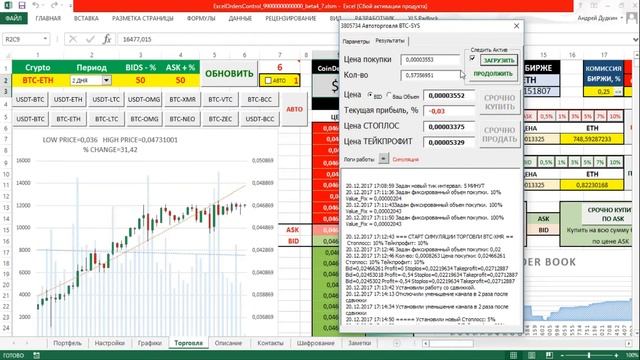640x360 pixels.
Task: Click the cancel (X) icon in formula bar
Action: [x=73, y=39]
